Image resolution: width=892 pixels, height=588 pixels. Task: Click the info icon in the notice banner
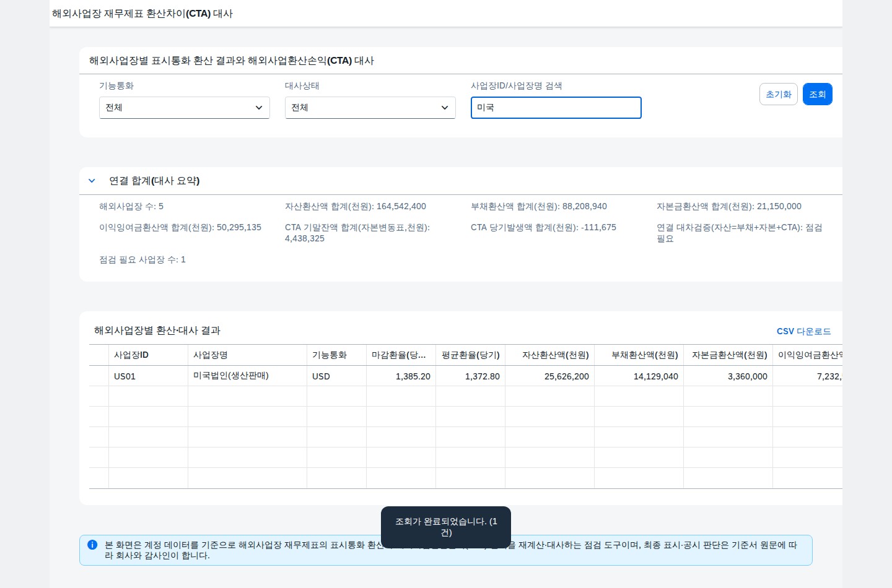click(x=92, y=545)
